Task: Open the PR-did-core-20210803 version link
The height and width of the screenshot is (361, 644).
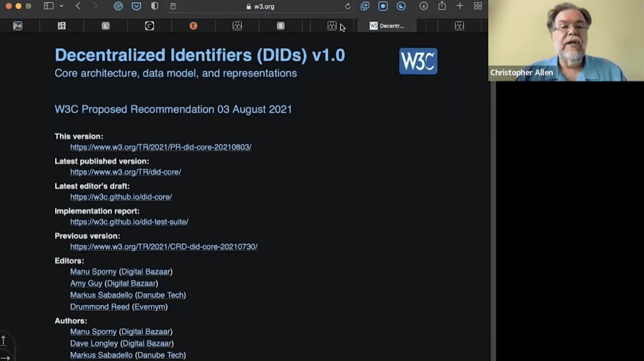Action: 161,147
